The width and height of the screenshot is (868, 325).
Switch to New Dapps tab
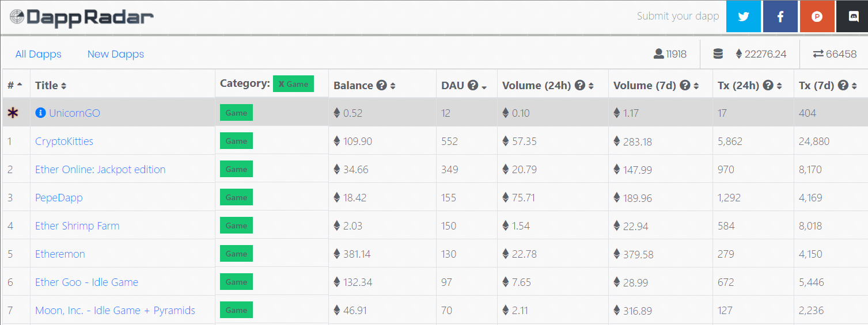[116, 54]
